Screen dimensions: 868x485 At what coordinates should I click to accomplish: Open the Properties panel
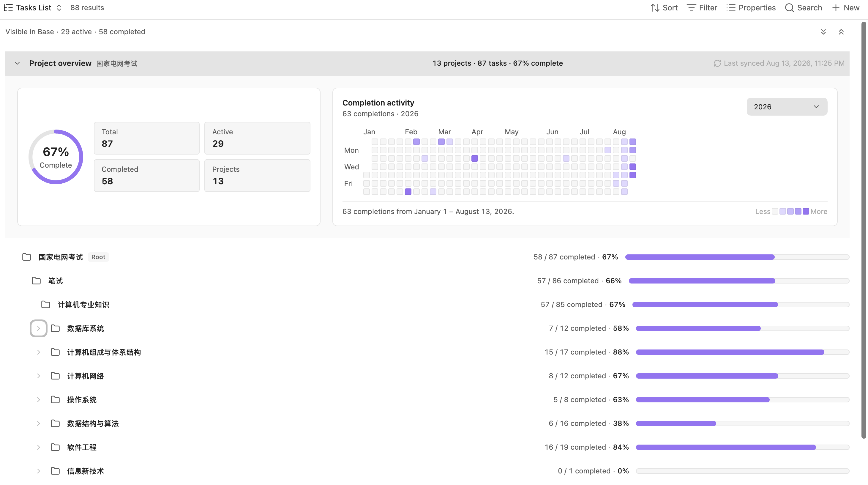click(x=751, y=8)
